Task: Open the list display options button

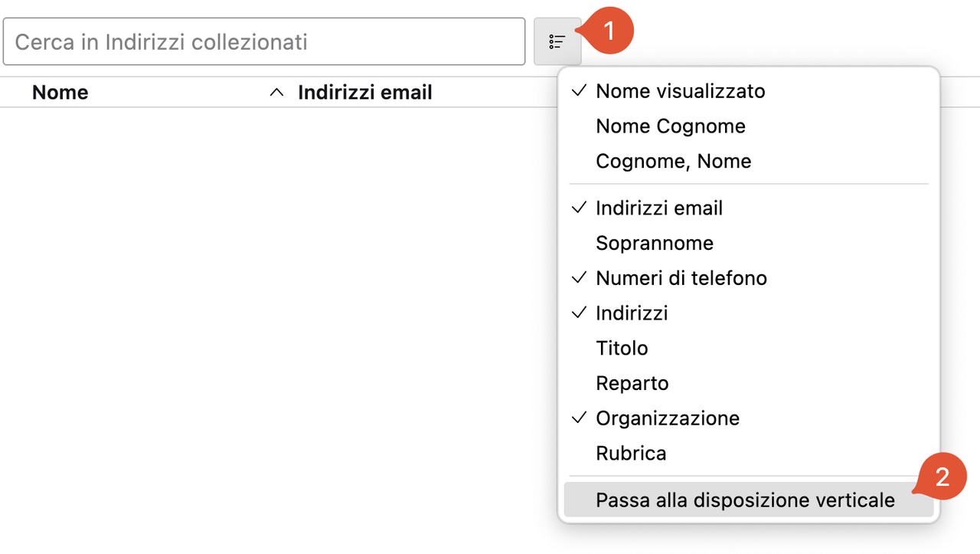Action: pyautogui.click(x=557, y=41)
